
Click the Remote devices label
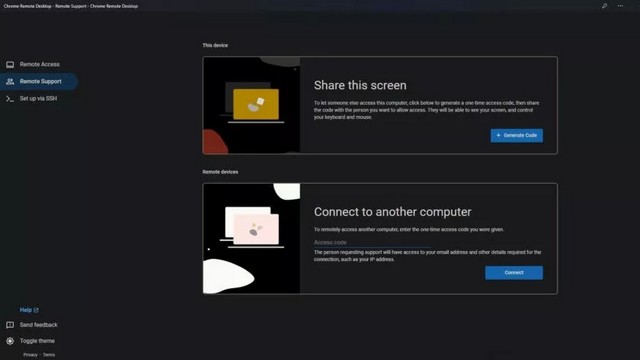tap(220, 172)
